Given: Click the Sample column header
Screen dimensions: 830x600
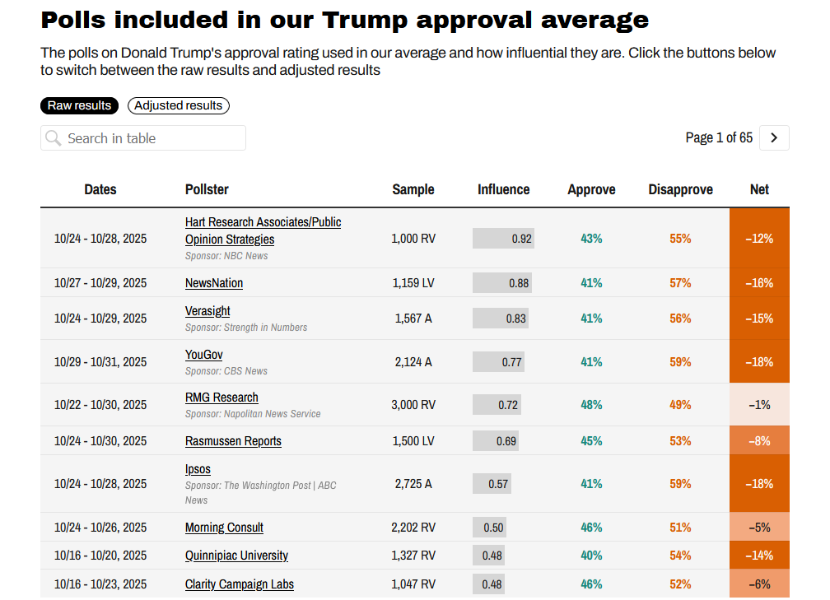Looking at the screenshot, I should [413, 189].
